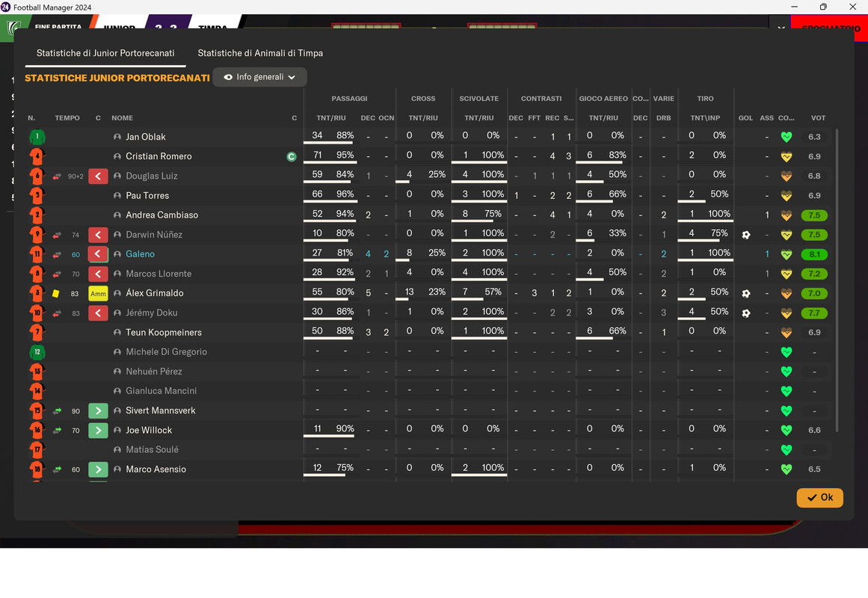
Task: Click Cristian Romero's condition heart icon
Action: pyautogui.click(x=786, y=157)
